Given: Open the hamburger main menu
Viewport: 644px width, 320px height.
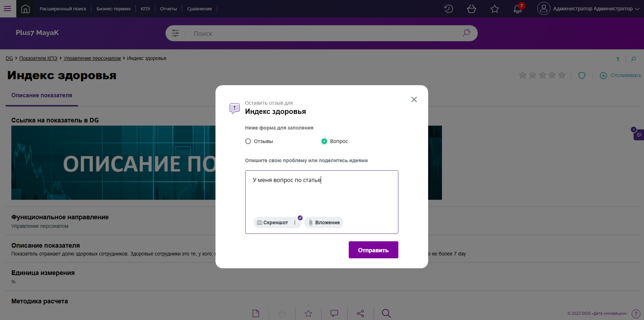Looking at the screenshot, I should pos(7,9).
